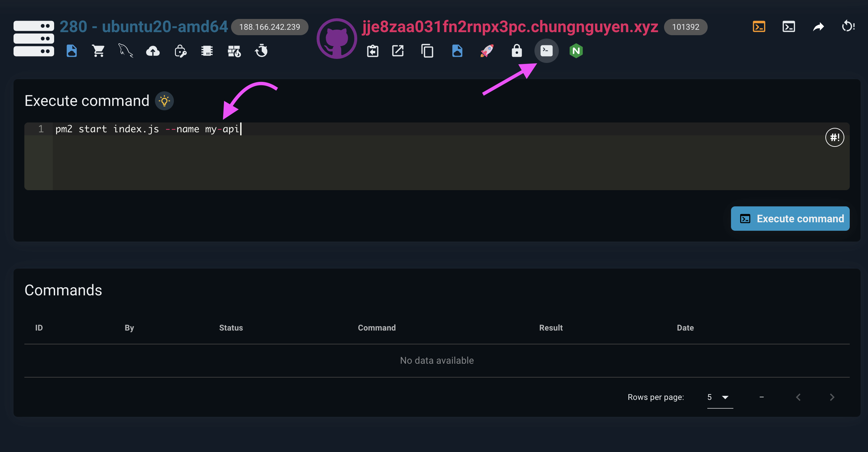Image resolution: width=868 pixels, height=452 pixels.
Task: Click the 188.166.242.239 IP address chip
Action: pyautogui.click(x=270, y=27)
